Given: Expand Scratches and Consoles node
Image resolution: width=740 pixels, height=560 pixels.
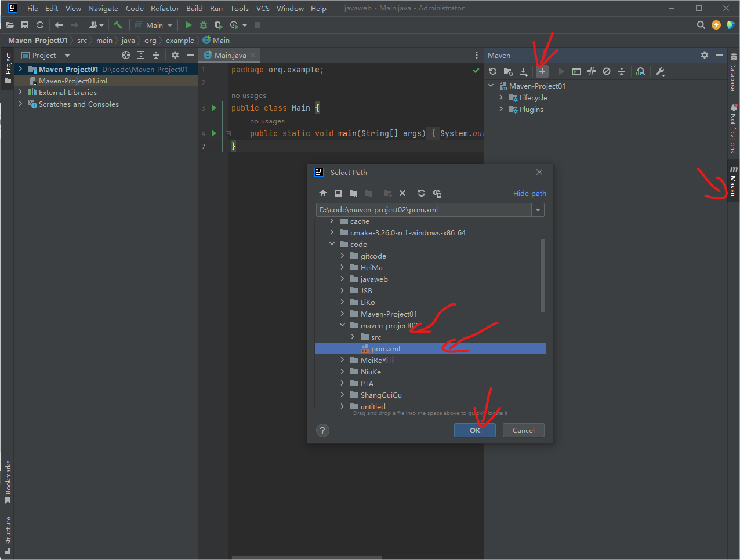Looking at the screenshot, I should pos(21,104).
